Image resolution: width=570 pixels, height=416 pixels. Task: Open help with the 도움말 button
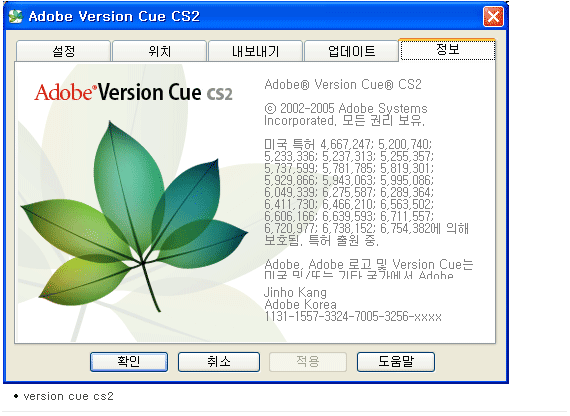coord(396,362)
